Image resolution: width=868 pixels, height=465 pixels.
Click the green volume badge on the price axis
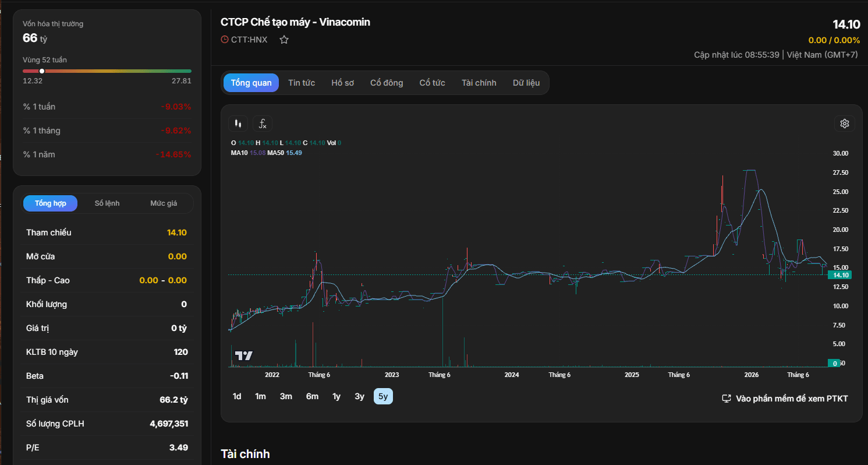pos(835,363)
